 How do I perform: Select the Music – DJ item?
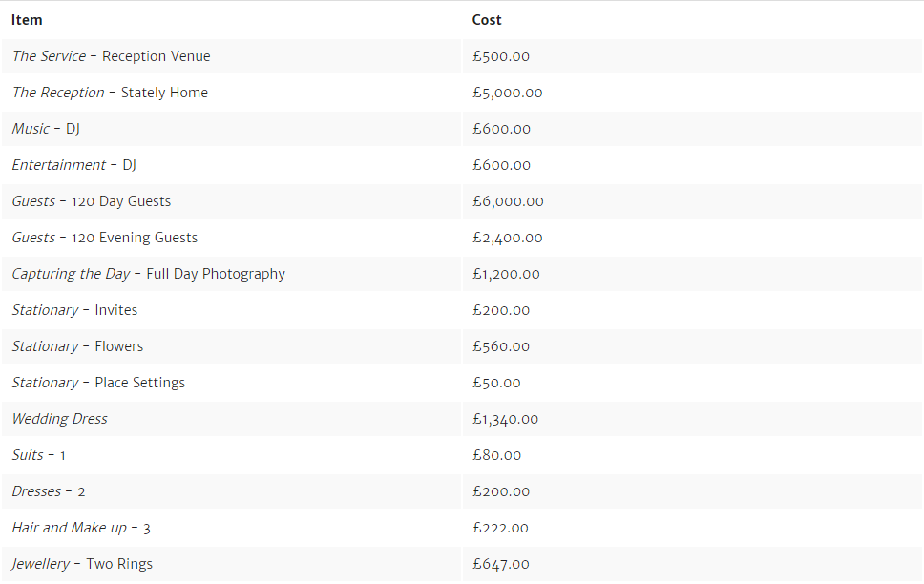click(x=46, y=129)
